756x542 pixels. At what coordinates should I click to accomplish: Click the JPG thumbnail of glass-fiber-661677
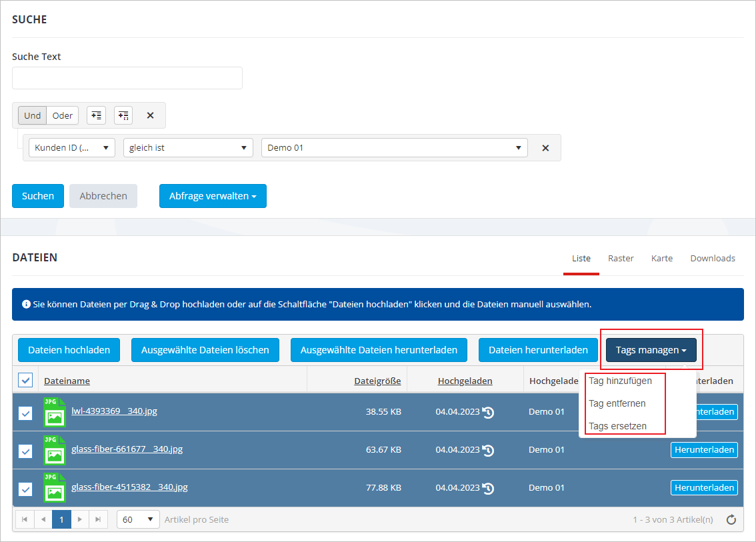coord(54,450)
